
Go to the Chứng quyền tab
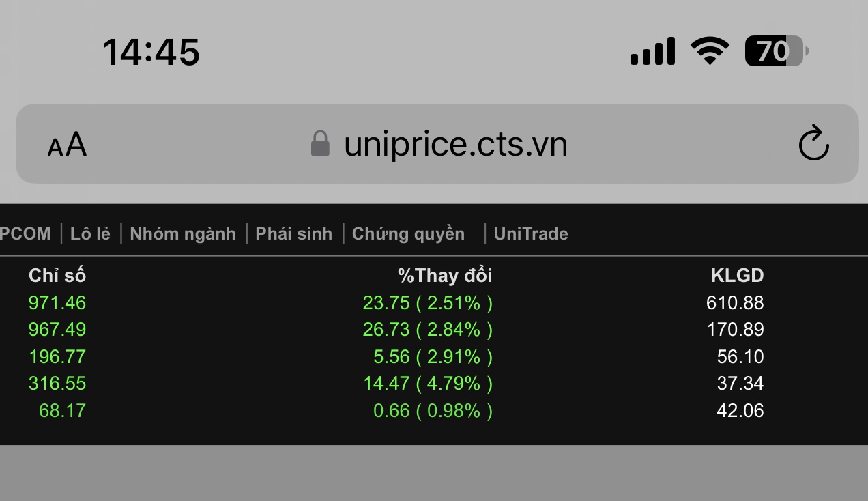408,233
